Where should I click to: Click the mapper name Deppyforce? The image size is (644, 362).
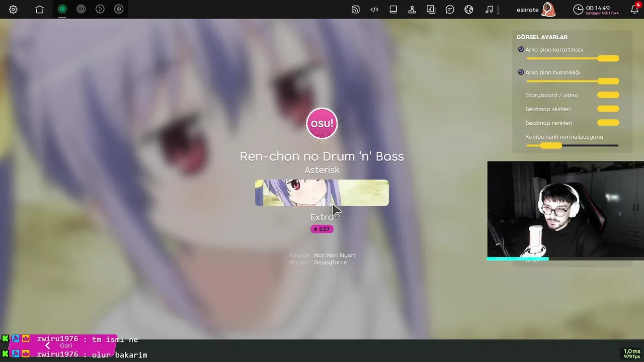331,262
